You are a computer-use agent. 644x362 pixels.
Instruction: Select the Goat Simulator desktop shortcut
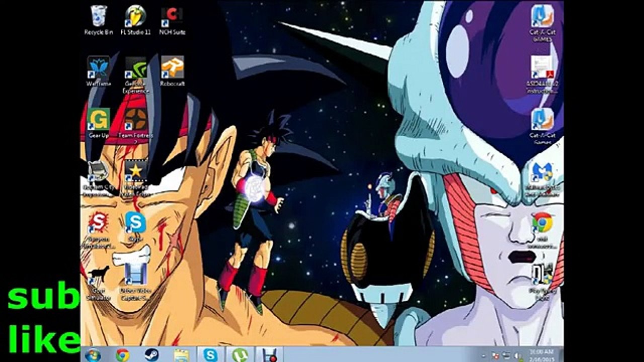99,283
